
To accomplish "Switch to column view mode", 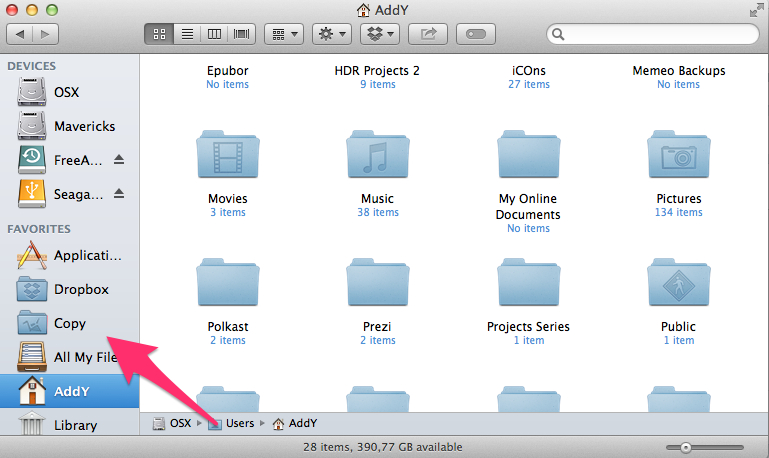I will pos(214,34).
